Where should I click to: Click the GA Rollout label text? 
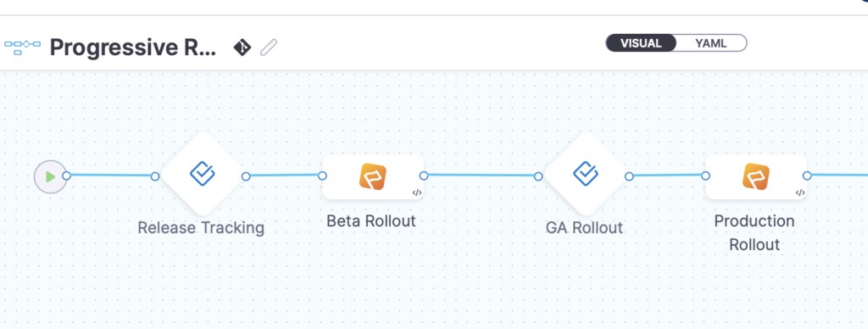click(585, 227)
